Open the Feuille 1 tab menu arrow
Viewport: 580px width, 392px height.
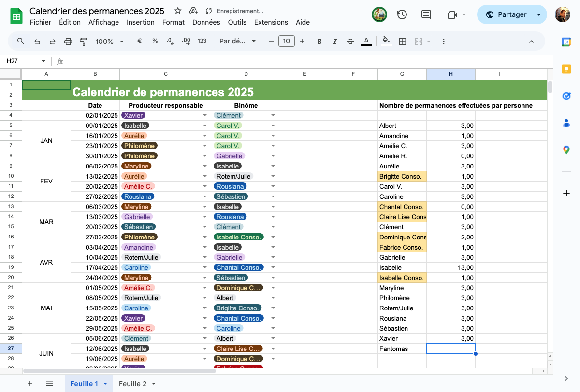pos(105,384)
